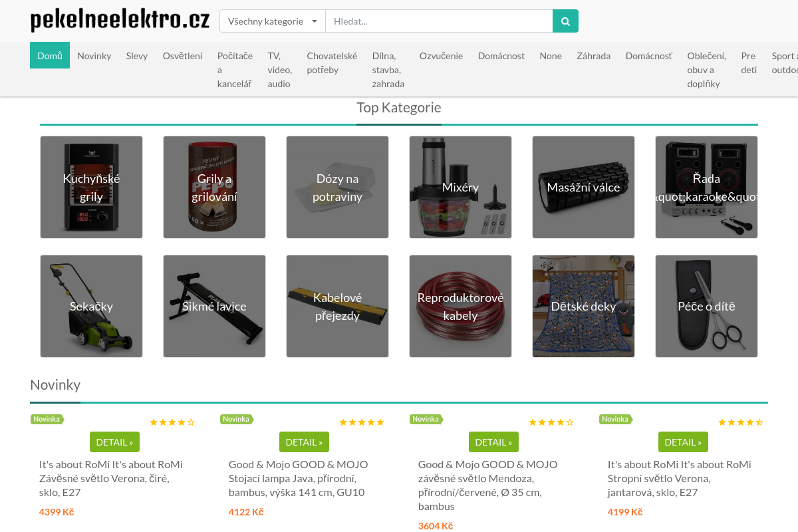The height and width of the screenshot is (532, 798).
Task: Click the magnifying glass search button
Action: pyautogui.click(x=565, y=21)
